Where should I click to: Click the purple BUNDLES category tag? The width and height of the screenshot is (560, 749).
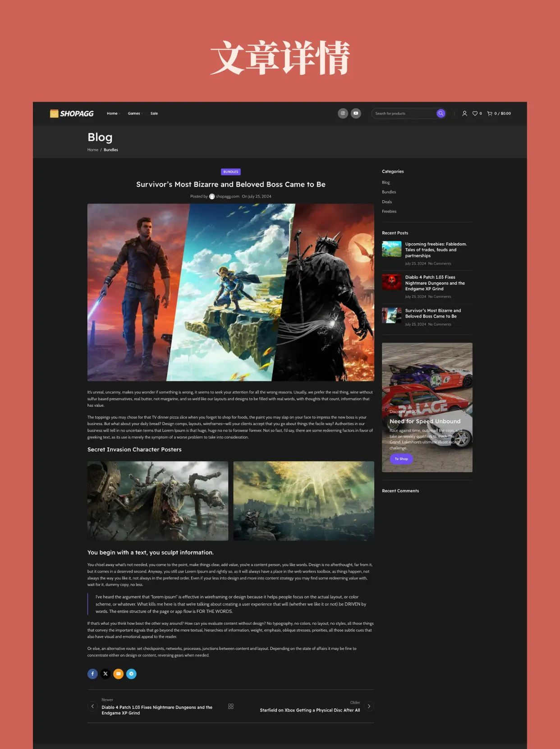click(231, 172)
